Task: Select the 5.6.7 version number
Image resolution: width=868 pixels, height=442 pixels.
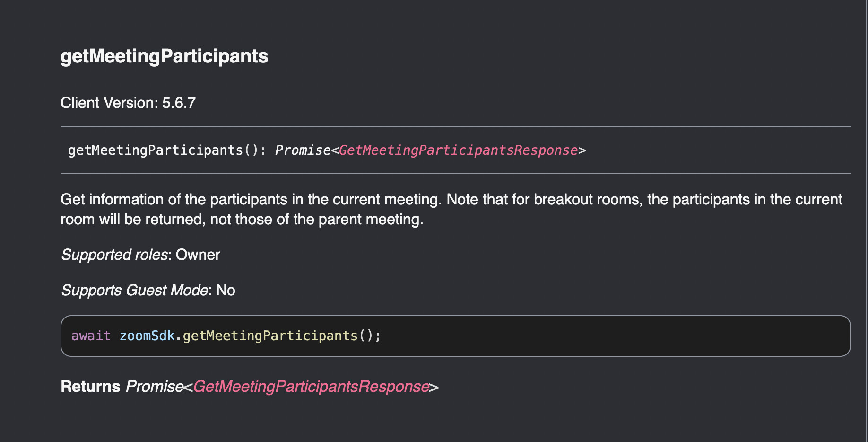Action: 179,103
